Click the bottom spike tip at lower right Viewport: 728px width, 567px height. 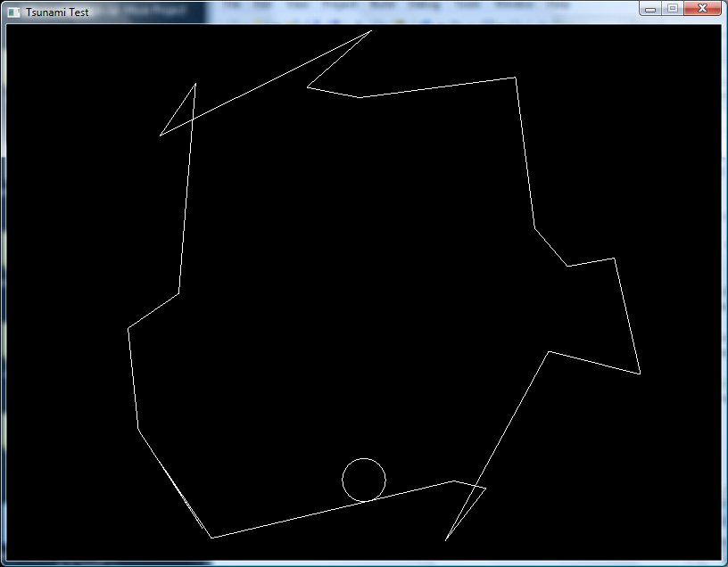tap(446, 540)
